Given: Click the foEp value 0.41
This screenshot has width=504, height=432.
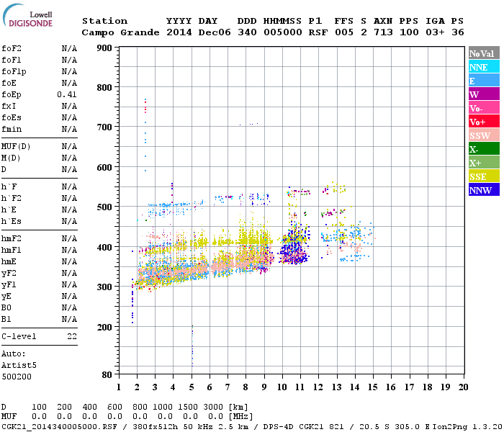Looking at the screenshot, I should (x=67, y=94).
